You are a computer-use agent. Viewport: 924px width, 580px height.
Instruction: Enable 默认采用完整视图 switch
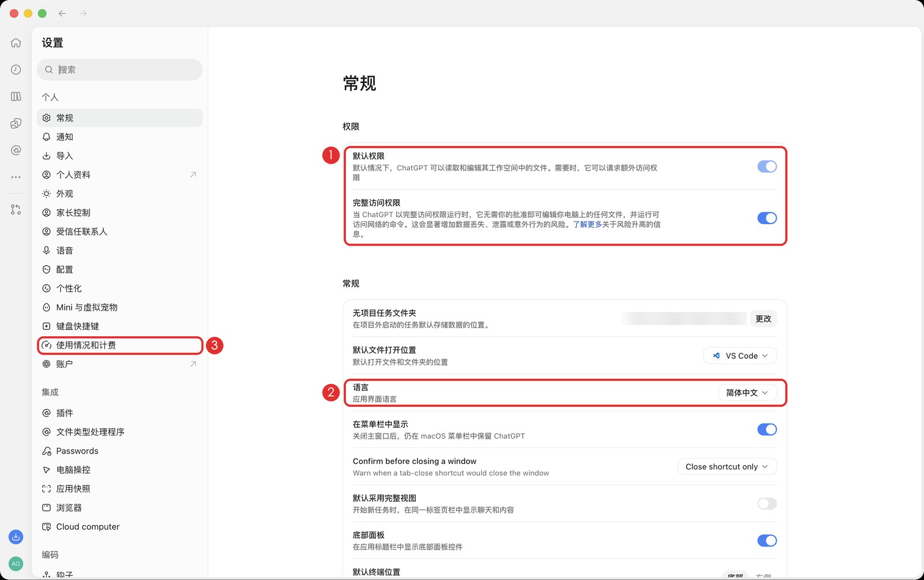(767, 504)
